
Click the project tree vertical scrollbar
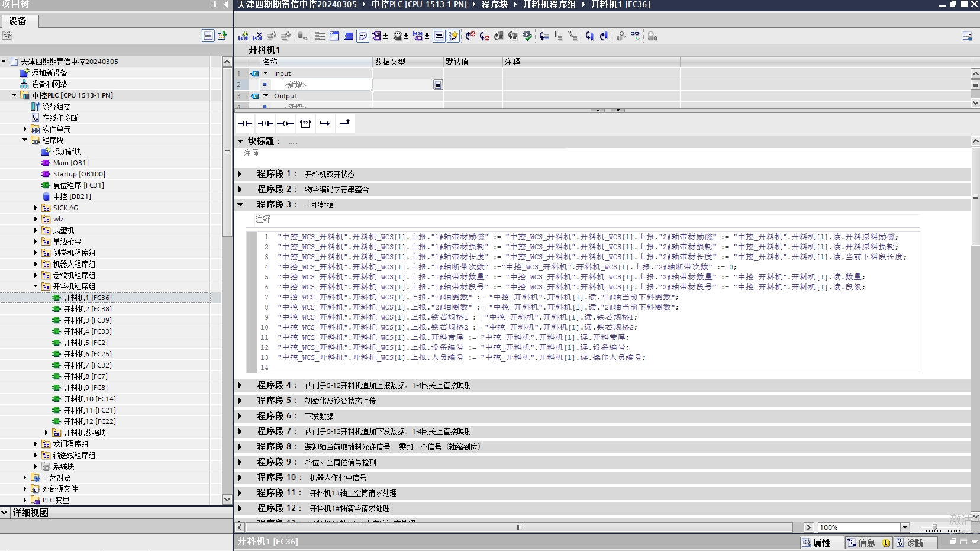[x=227, y=152]
